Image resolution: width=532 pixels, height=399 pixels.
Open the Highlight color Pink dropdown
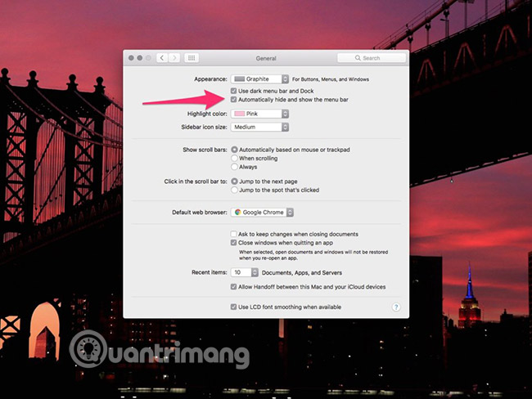pos(260,114)
